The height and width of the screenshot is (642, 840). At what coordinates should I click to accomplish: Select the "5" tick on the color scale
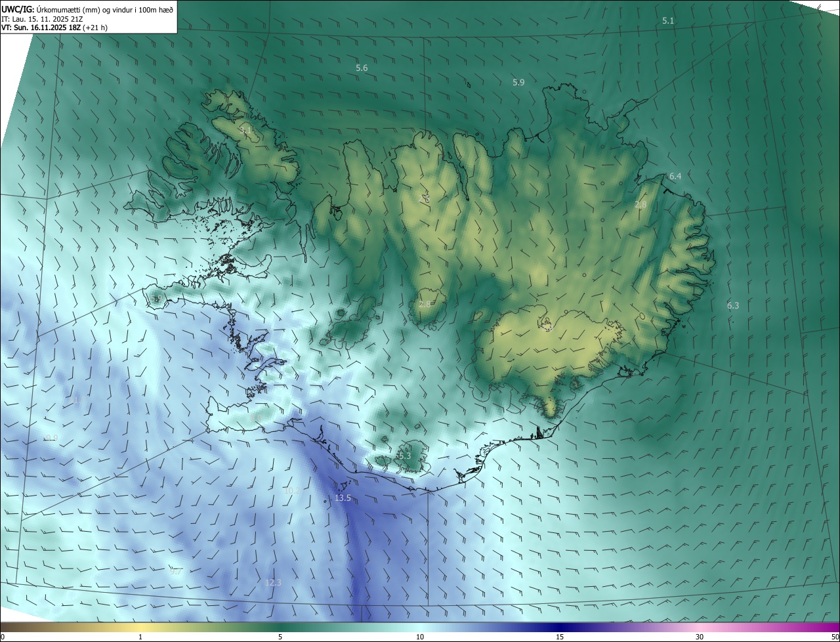click(x=280, y=637)
